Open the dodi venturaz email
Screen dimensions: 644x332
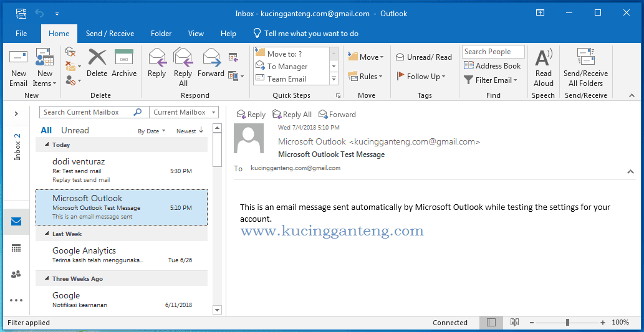pos(122,170)
